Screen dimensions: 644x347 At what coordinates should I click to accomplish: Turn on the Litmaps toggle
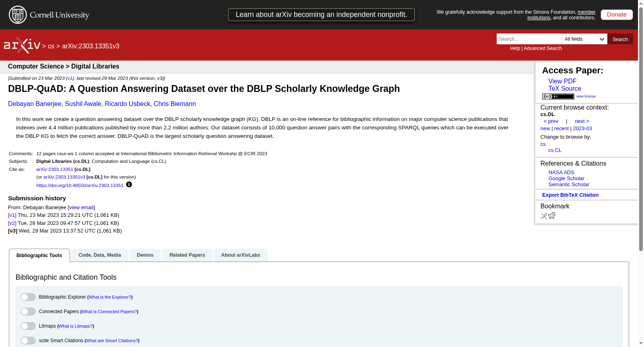coord(28,326)
